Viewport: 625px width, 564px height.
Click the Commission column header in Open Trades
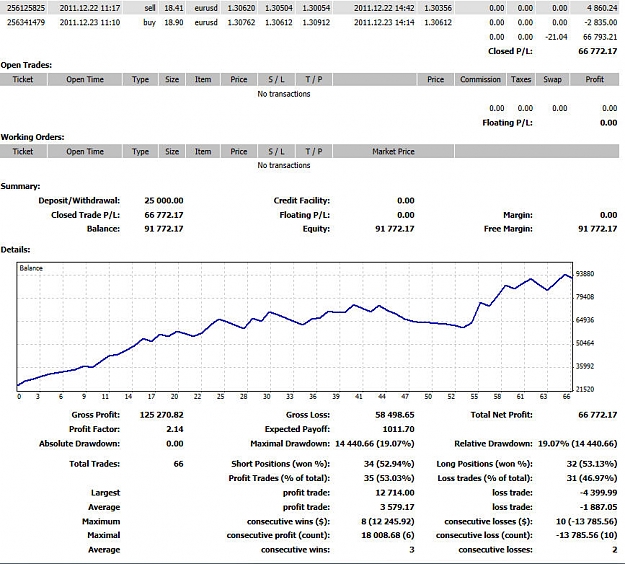click(x=480, y=79)
